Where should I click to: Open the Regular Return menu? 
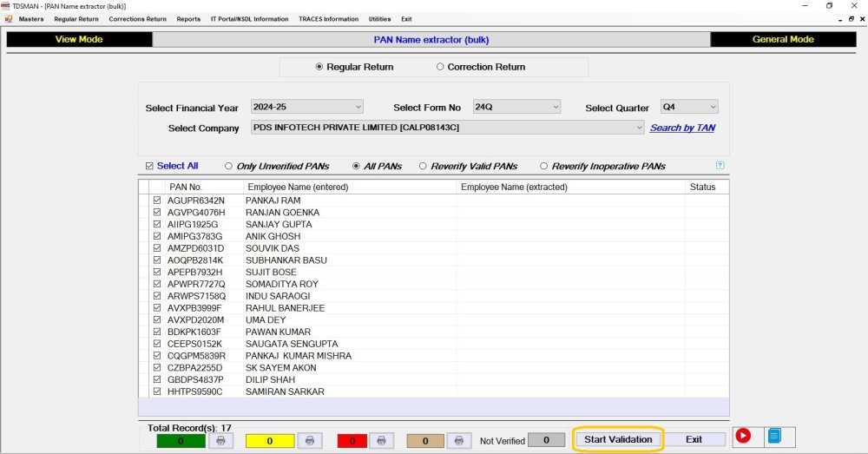click(76, 19)
